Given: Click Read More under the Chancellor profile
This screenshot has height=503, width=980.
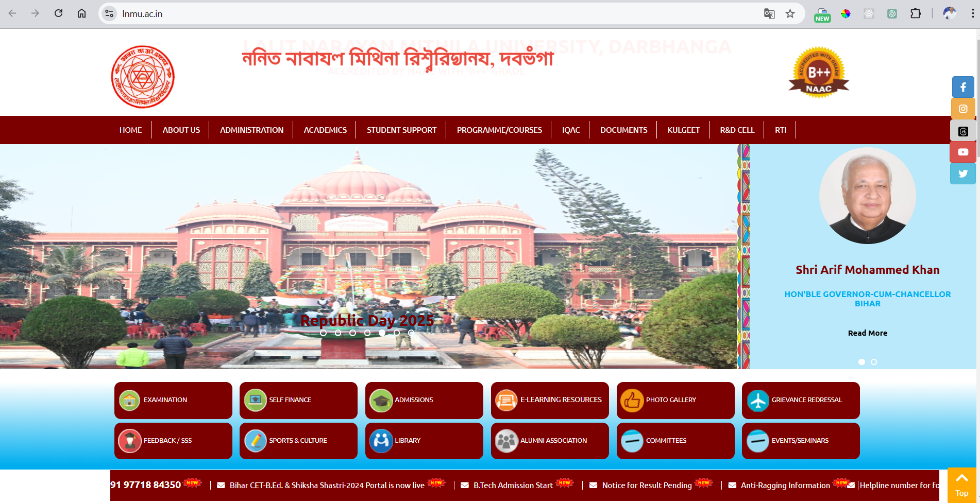Looking at the screenshot, I should (867, 333).
